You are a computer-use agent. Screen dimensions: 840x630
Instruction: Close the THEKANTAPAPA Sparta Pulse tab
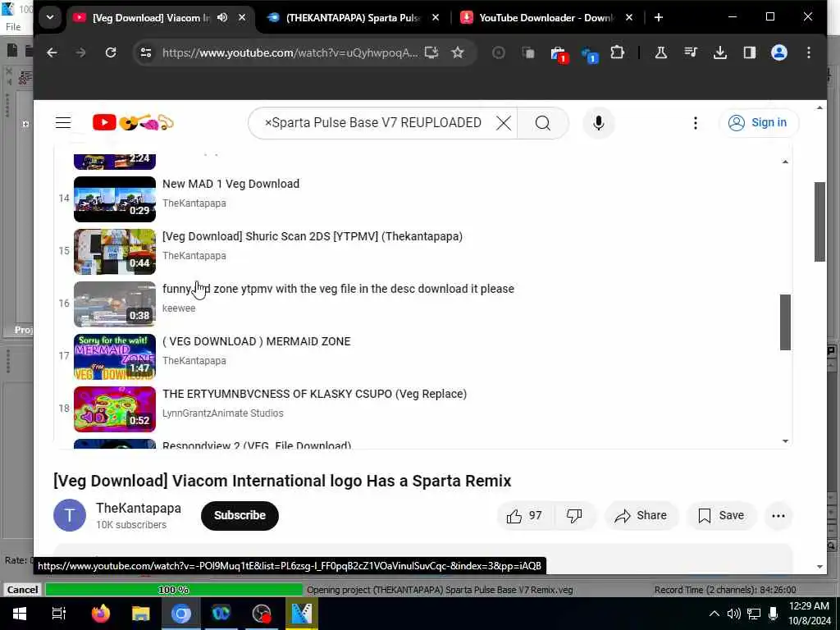click(436, 18)
